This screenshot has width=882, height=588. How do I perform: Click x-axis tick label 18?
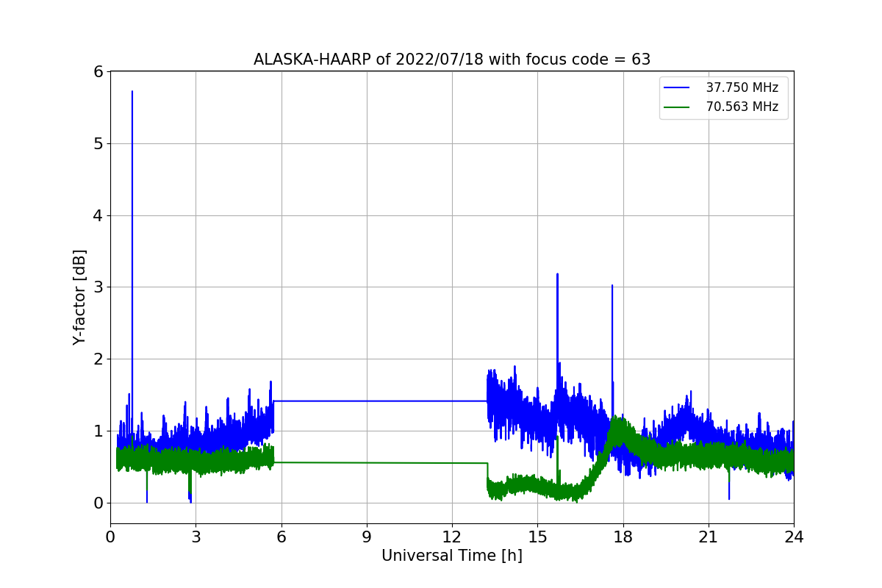623,537
